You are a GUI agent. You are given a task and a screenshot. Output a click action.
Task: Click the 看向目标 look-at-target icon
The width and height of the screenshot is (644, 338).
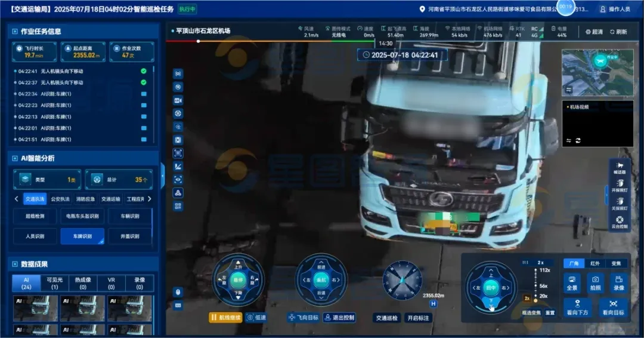pyautogui.click(x=613, y=307)
